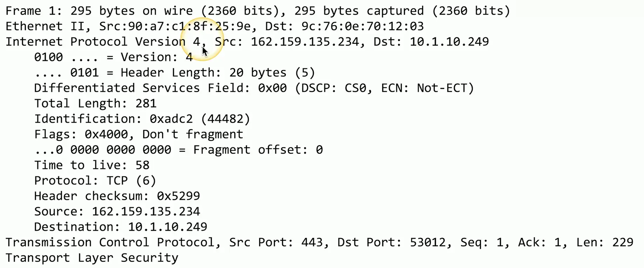Viewport: 644px width, 268px height.
Task: Click the Ethernet destination MAC 9c:76:0e:70:12:03
Action: point(362,26)
